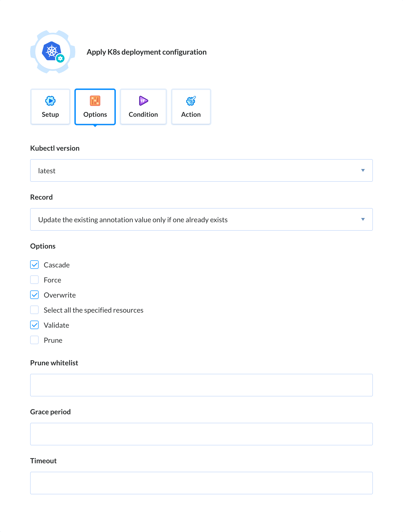The height and width of the screenshot is (532, 403).
Task: Click the Action wrench-gear icon
Action: point(191,101)
